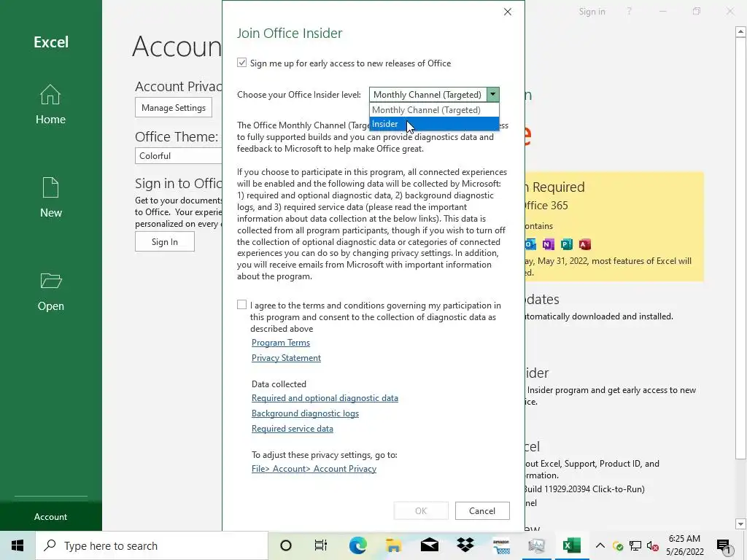The width and height of the screenshot is (747, 560).
Task: Click the Access app icon
Action: point(584,244)
